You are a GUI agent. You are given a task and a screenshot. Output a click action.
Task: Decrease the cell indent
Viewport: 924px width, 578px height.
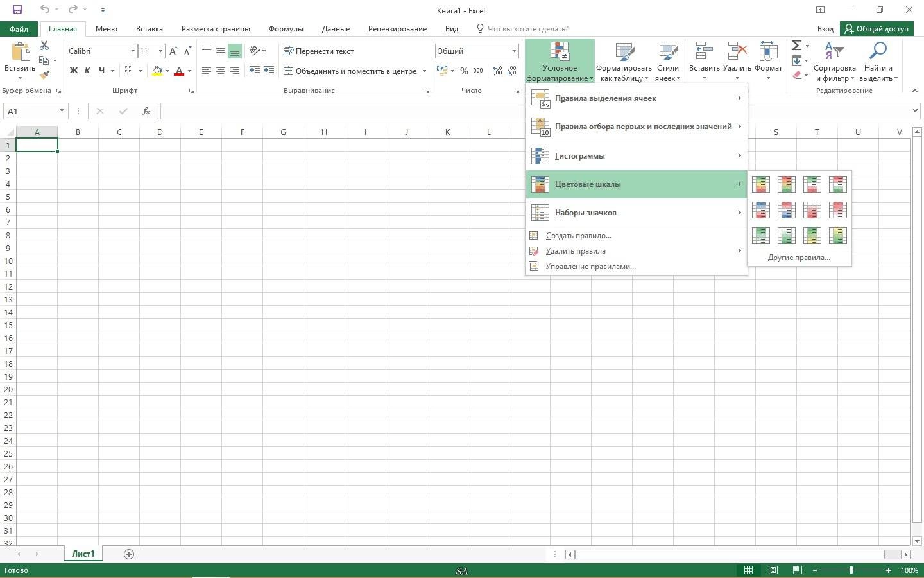pos(255,71)
